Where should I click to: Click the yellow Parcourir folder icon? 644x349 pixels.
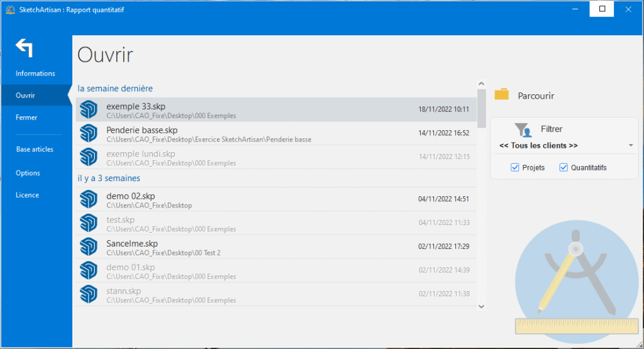click(501, 94)
